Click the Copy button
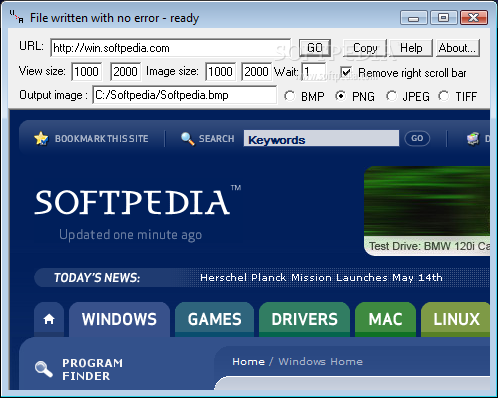Image resolution: width=498 pixels, height=398 pixels. 365,48
